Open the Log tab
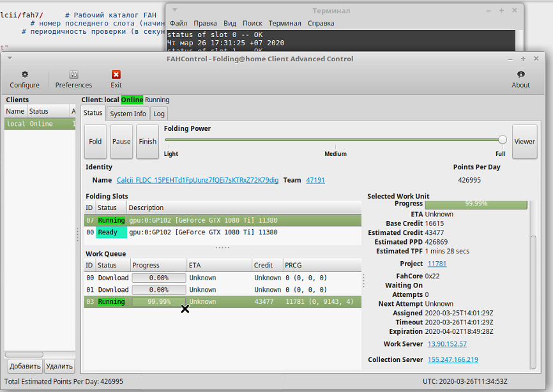The image size is (553, 392). [x=159, y=114]
